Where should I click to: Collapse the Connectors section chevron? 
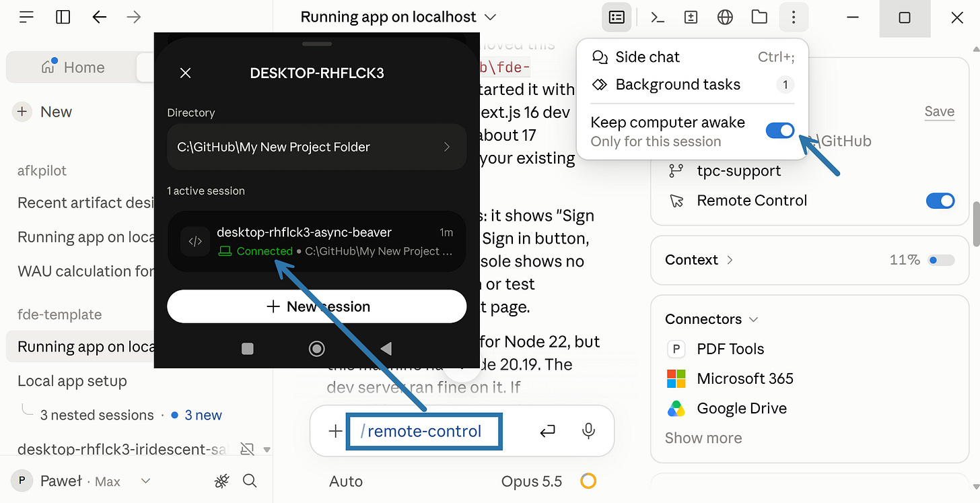click(x=754, y=319)
